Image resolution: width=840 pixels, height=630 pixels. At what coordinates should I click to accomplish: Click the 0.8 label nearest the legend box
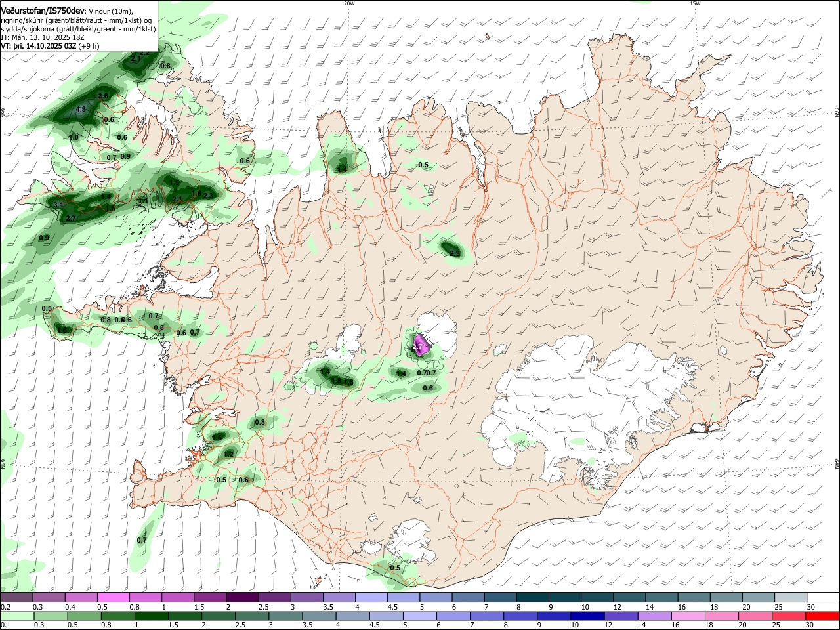(165, 66)
